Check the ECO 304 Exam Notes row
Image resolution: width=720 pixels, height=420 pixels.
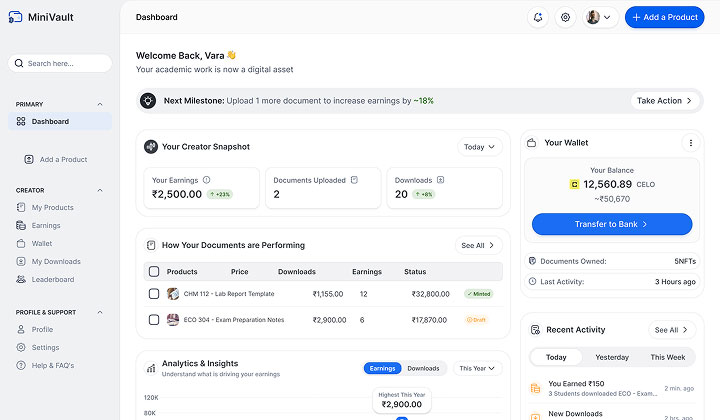pyautogui.click(x=154, y=320)
